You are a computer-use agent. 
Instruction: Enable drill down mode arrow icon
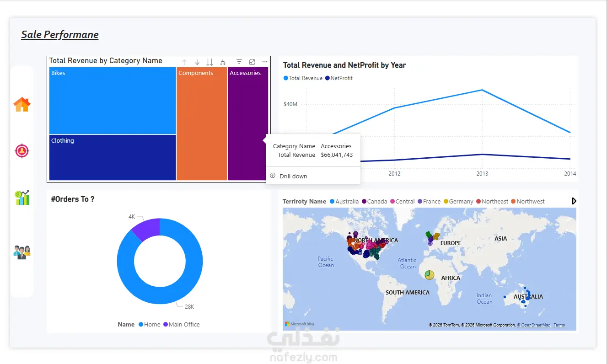click(197, 62)
